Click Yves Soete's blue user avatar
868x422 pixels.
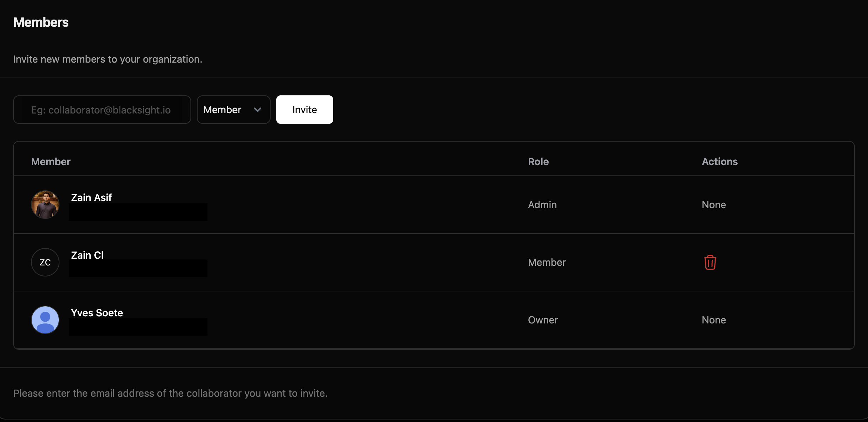45,320
